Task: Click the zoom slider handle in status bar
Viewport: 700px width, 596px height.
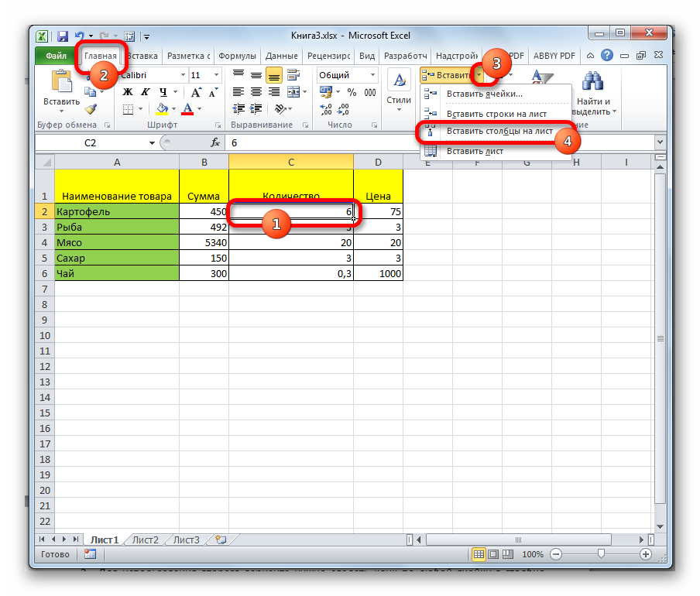Action: click(x=601, y=554)
